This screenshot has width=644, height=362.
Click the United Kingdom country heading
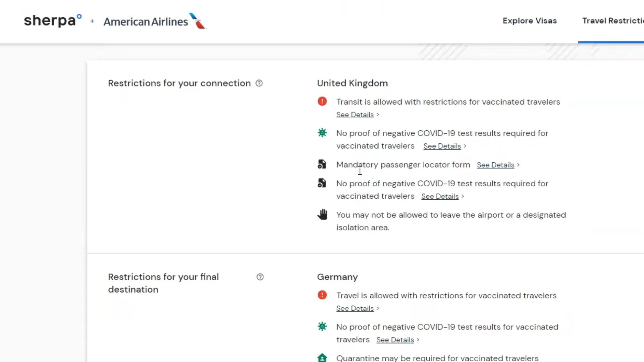352,83
